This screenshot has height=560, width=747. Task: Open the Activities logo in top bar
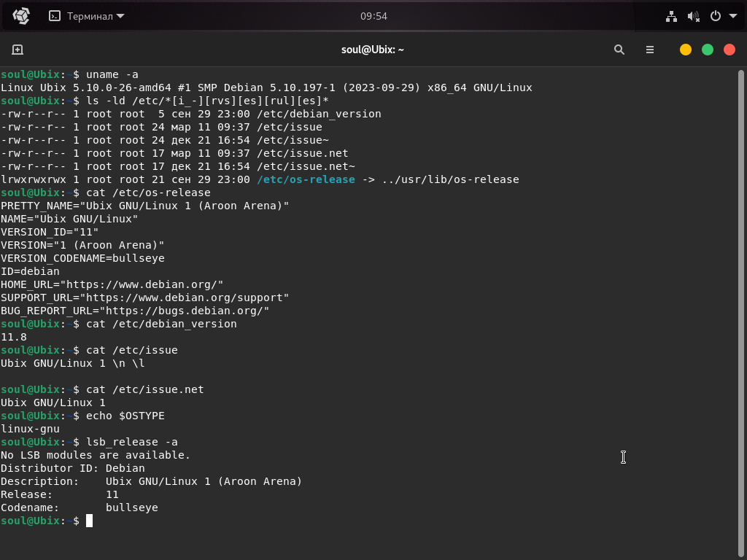click(x=21, y=16)
